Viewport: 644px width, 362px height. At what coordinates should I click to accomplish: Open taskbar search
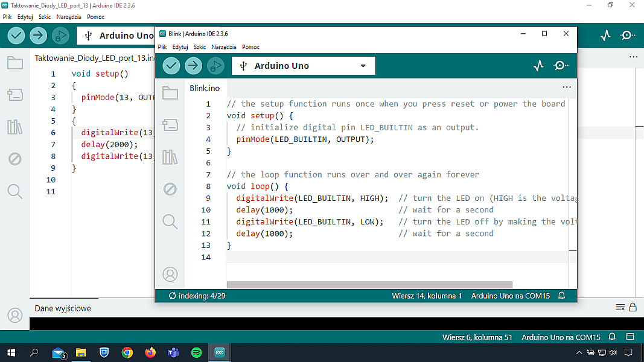(x=34, y=352)
